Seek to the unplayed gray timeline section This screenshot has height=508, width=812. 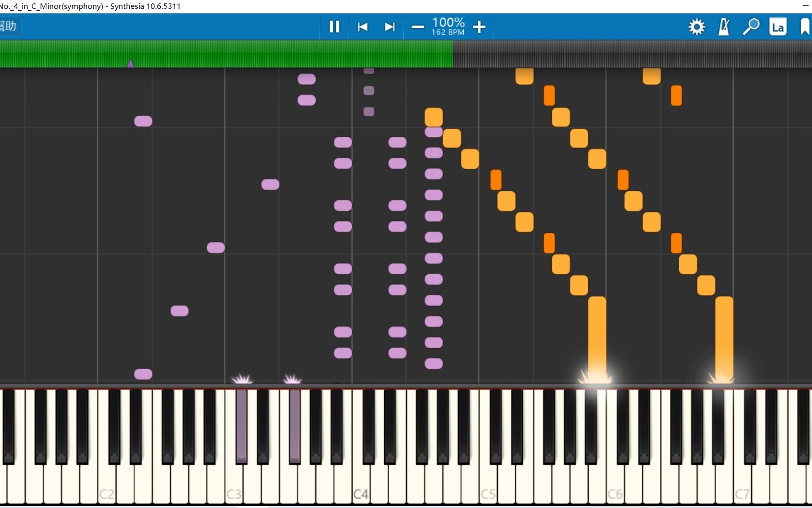click(x=632, y=54)
